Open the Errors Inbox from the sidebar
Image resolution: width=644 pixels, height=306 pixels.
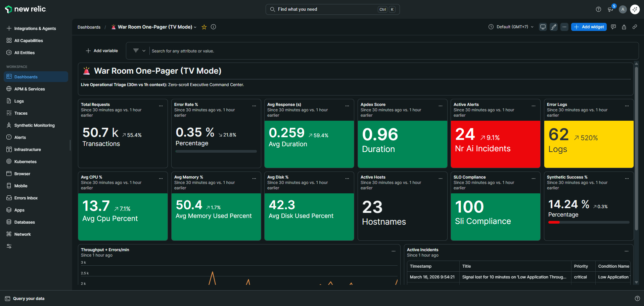tap(26, 198)
